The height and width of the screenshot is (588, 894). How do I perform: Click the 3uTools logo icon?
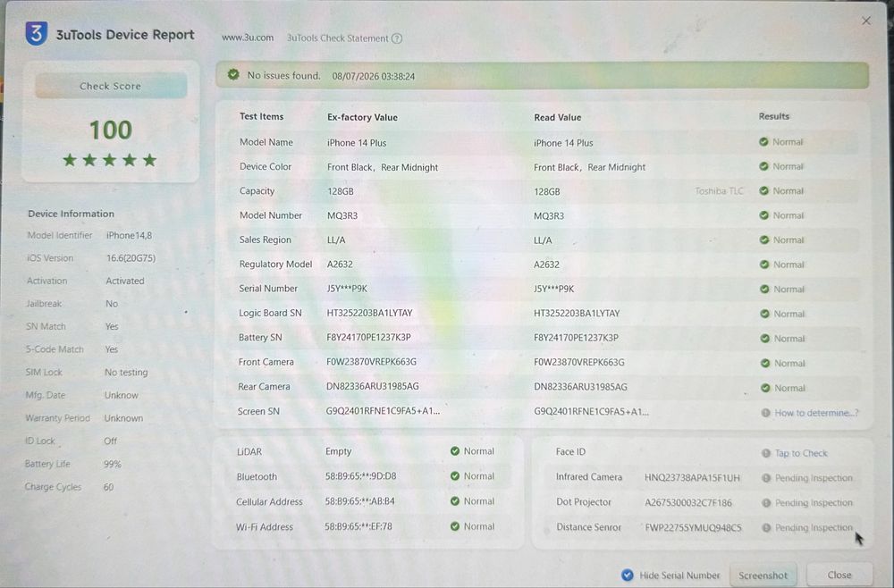point(36,34)
